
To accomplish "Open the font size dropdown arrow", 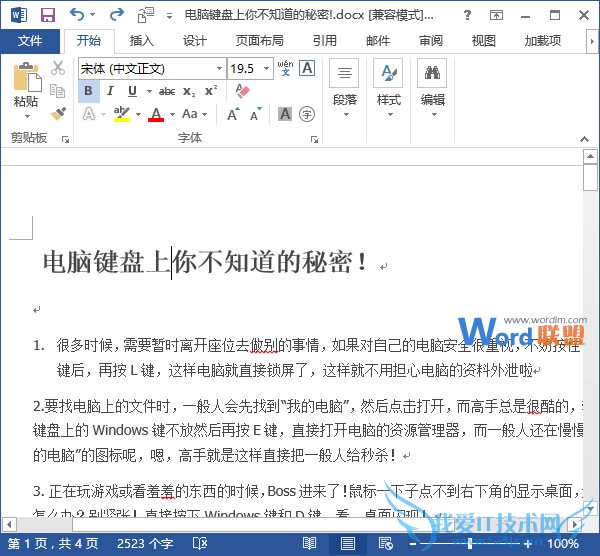I will [x=266, y=68].
